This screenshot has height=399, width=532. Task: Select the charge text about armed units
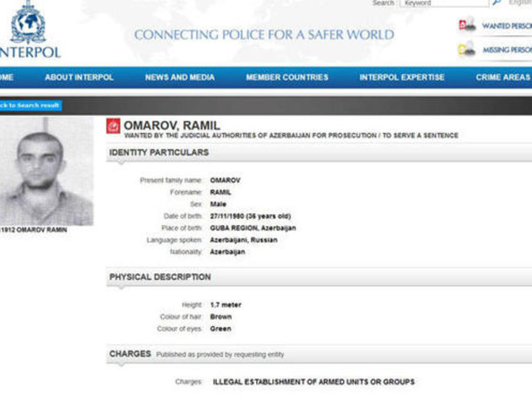click(x=314, y=382)
